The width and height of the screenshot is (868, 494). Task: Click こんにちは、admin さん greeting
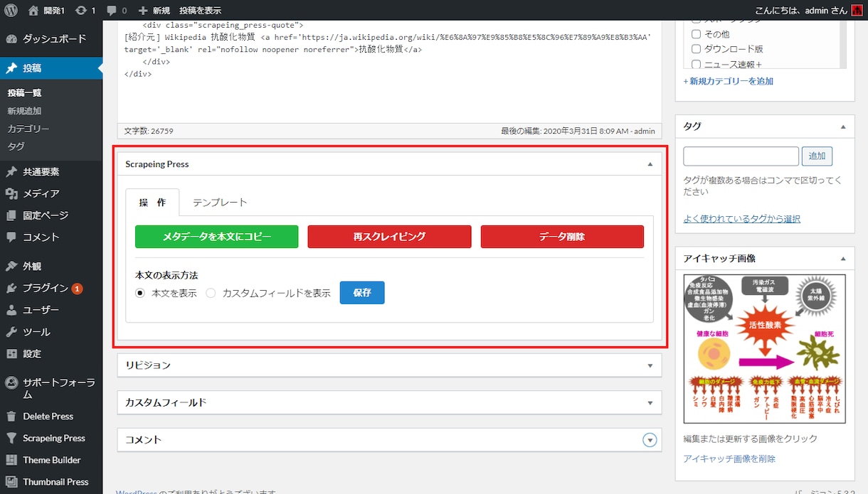pos(802,11)
